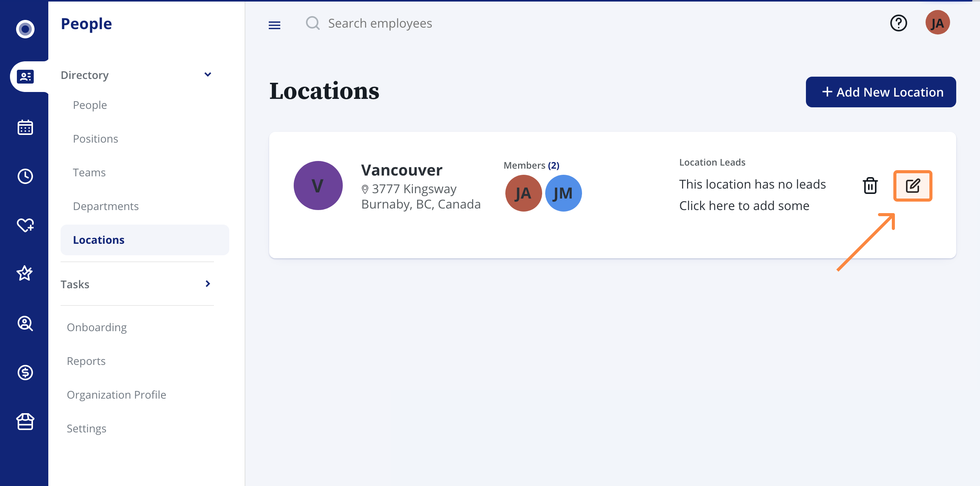
Task: Open the Benefits heart icon in sidebar
Action: (25, 225)
